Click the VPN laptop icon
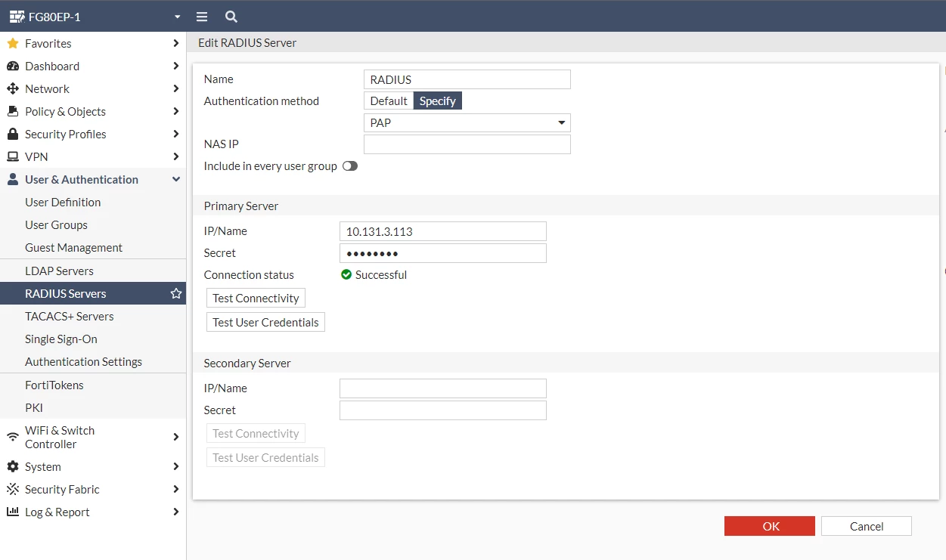The height and width of the screenshot is (560, 946). (13, 157)
